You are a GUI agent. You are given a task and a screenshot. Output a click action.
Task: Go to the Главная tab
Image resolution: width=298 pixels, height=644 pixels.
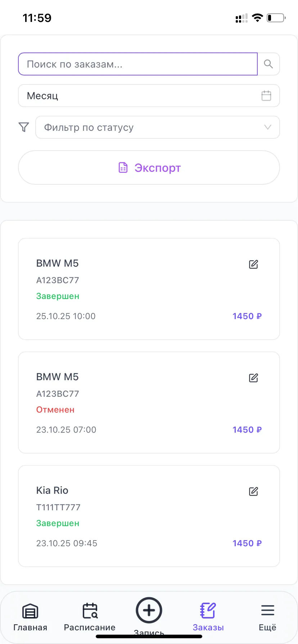tap(30, 617)
